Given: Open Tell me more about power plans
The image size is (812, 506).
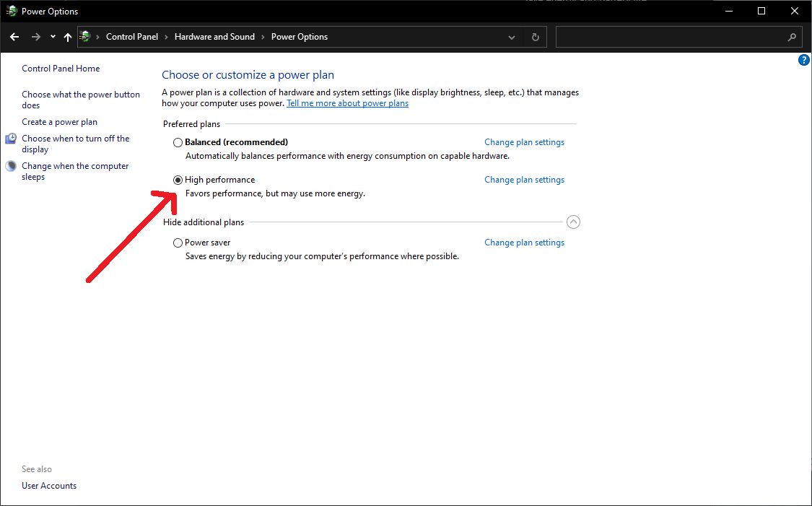Looking at the screenshot, I should (x=347, y=103).
